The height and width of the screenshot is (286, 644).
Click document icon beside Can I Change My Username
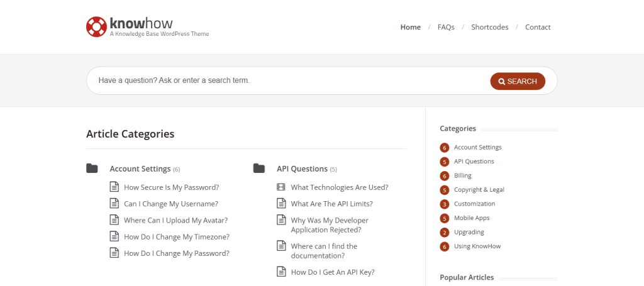pos(114,203)
